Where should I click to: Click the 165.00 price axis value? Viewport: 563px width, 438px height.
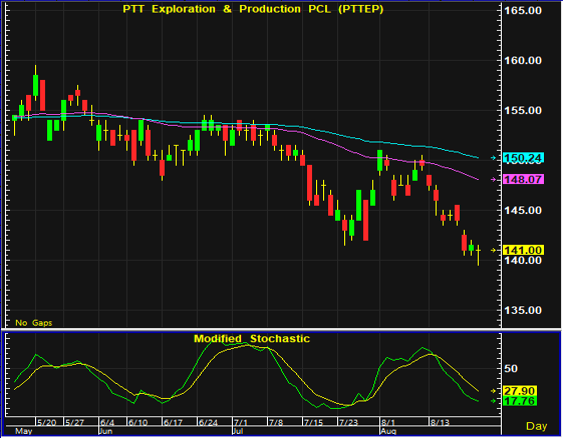click(x=523, y=10)
